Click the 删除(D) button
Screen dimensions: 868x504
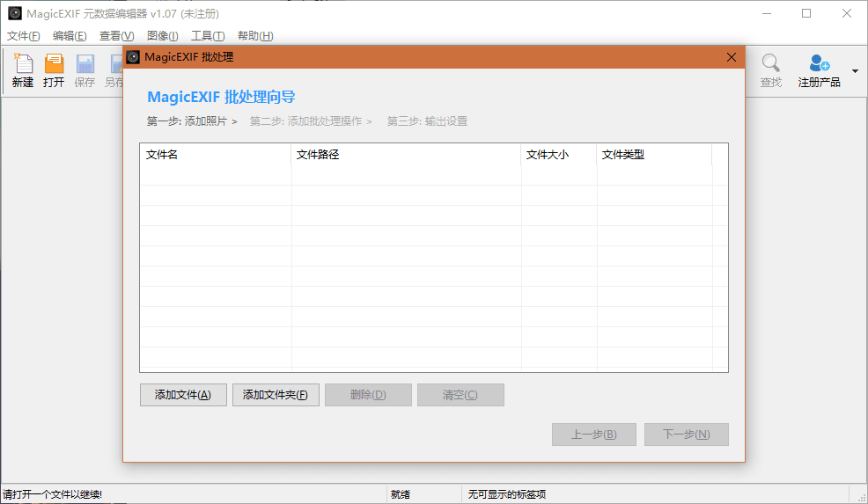pos(368,395)
